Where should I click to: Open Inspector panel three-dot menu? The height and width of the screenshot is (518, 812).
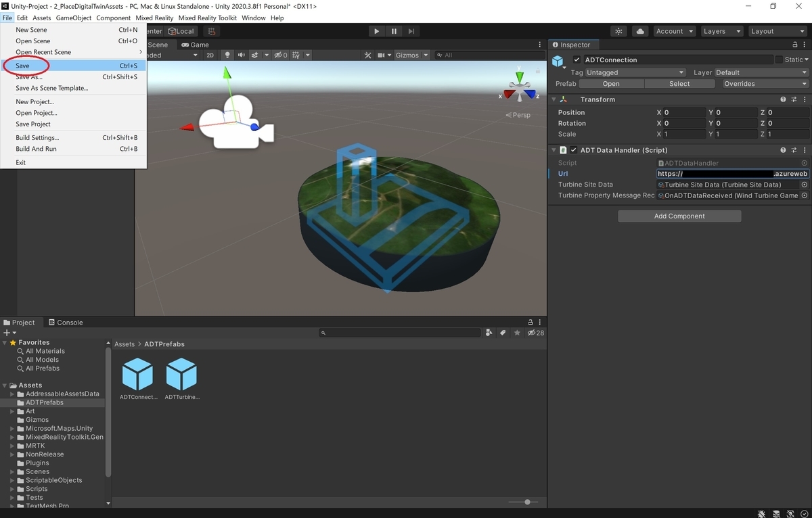click(805, 45)
